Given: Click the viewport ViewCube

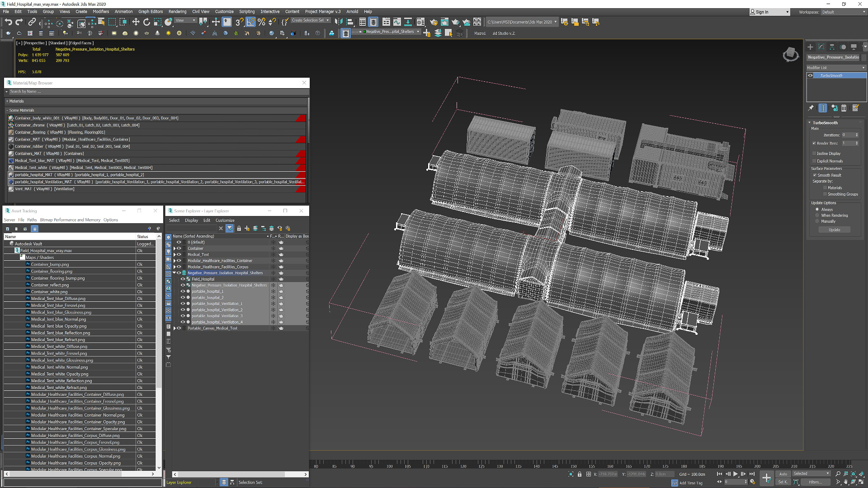Looking at the screenshot, I should click(790, 55).
